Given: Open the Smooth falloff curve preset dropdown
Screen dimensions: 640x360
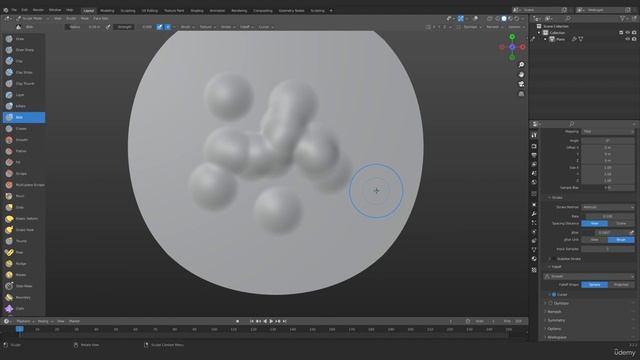Looking at the screenshot, I should 589,276.
